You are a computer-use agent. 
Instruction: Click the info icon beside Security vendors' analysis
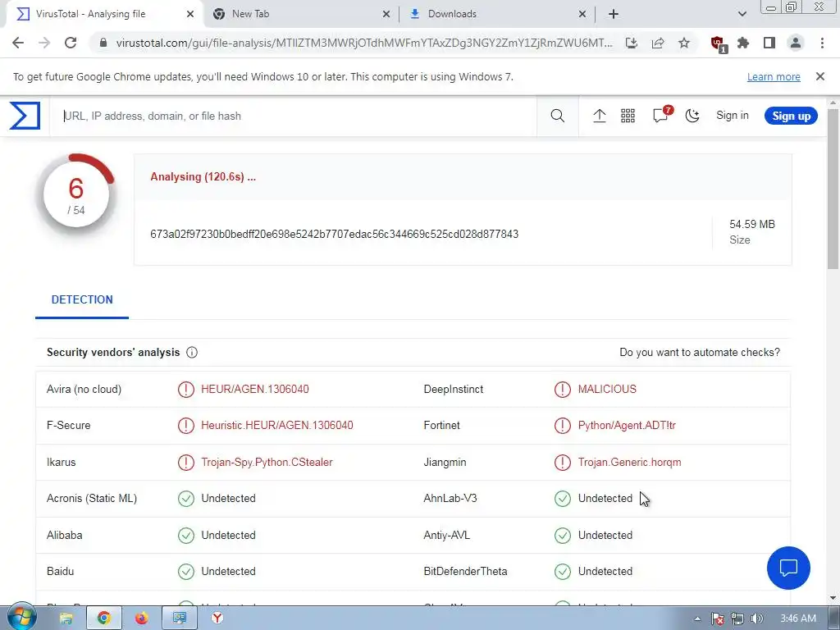pyautogui.click(x=192, y=353)
